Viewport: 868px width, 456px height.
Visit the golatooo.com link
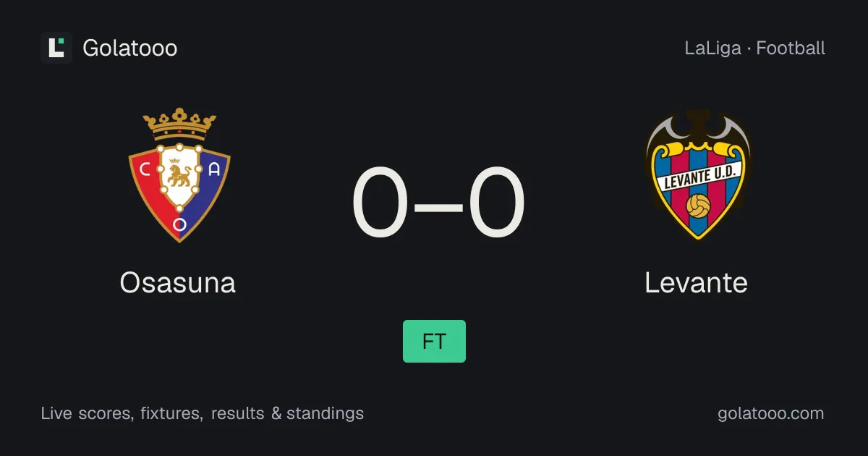pyautogui.click(x=771, y=414)
